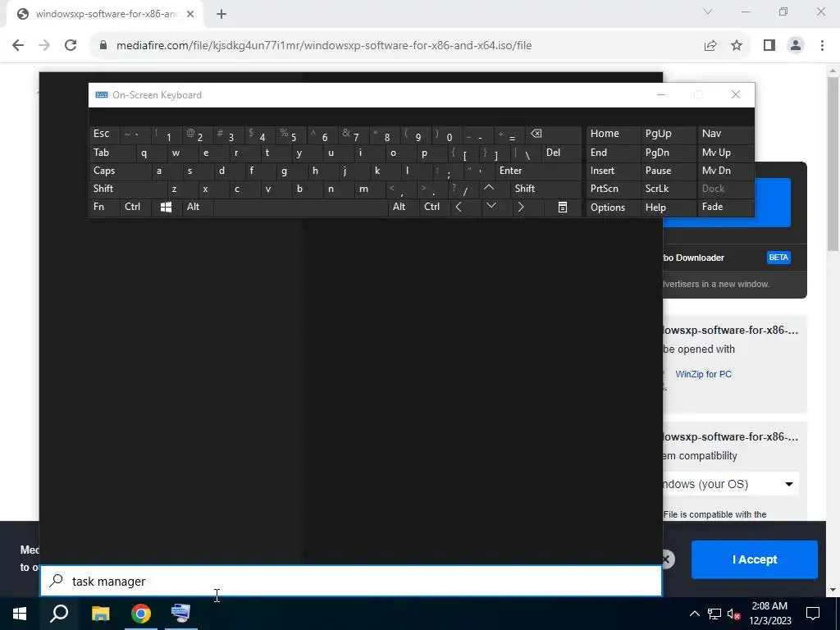Show hidden system tray icons
Screen dimensions: 840x630
coord(694,614)
